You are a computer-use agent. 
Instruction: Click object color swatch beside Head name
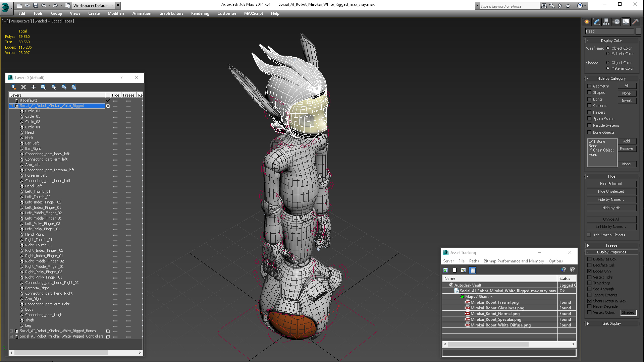coord(638,31)
